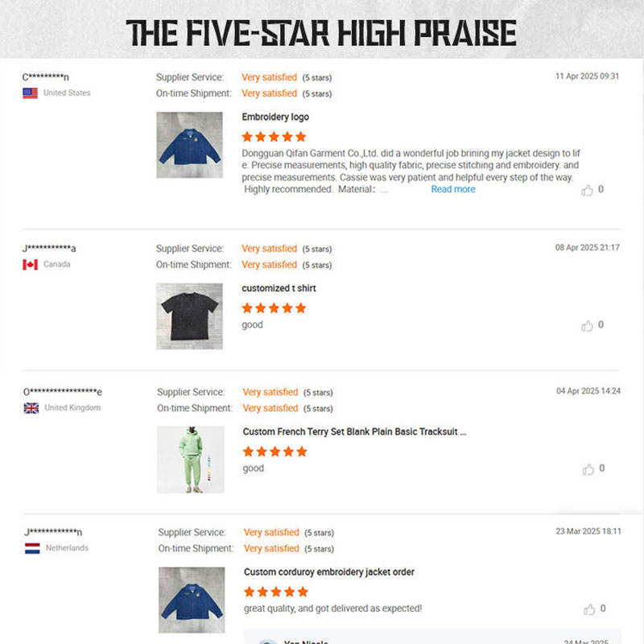Open Custom corduroy embroidery jacket order link

(329, 572)
